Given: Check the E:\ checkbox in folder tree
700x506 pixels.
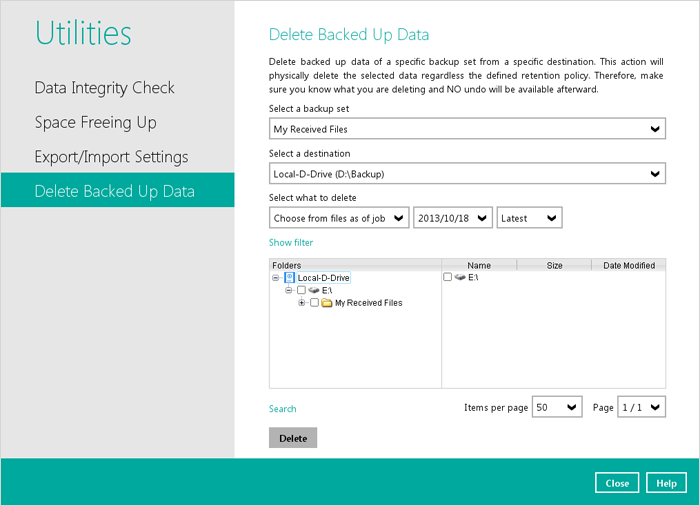Looking at the screenshot, I should point(301,290).
